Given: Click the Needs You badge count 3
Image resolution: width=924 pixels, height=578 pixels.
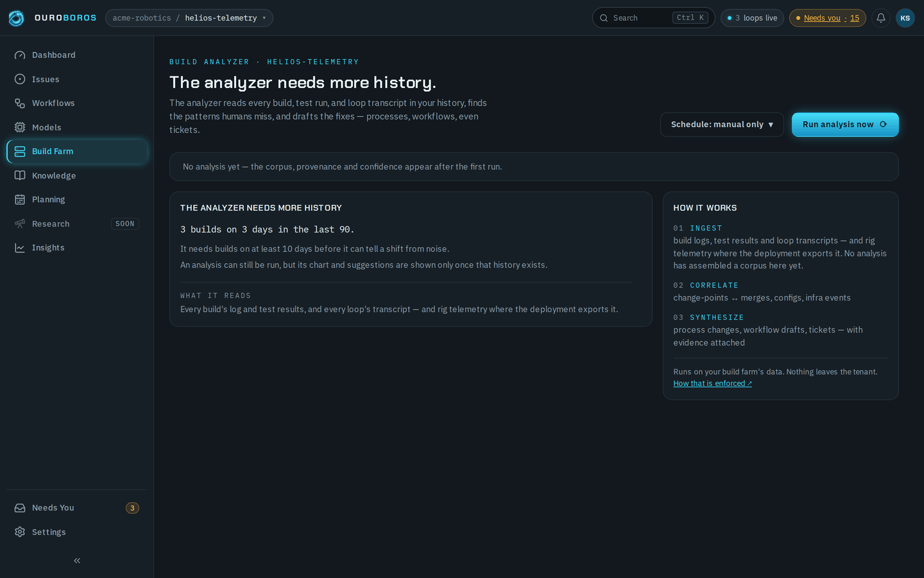Looking at the screenshot, I should 132,508.
